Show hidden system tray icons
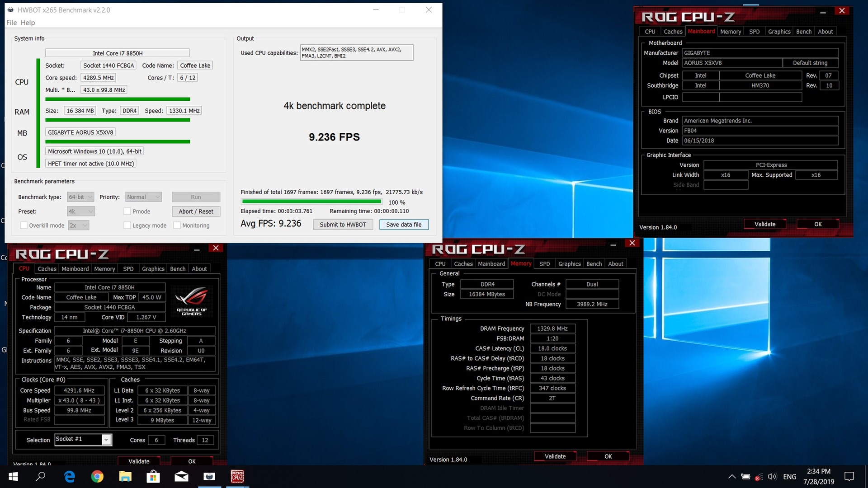 [731, 477]
